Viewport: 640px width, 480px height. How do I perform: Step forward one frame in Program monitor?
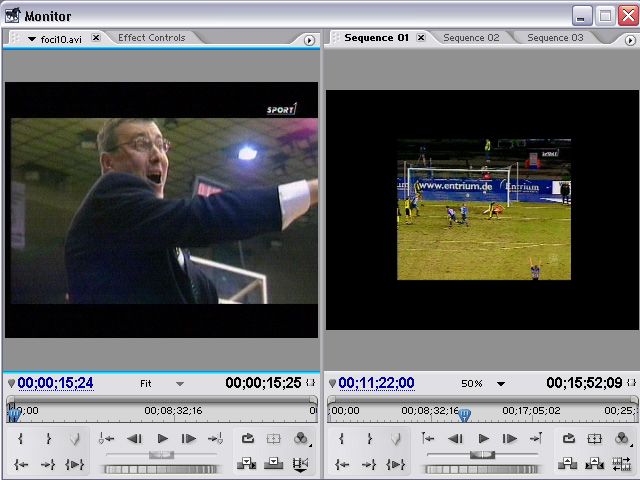coord(510,439)
